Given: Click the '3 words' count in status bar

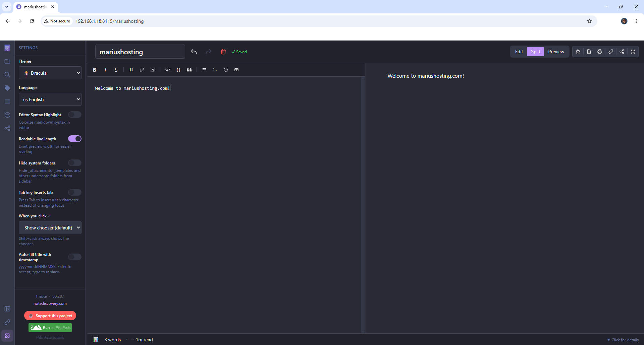Looking at the screenshot, I should pos(112,340).
